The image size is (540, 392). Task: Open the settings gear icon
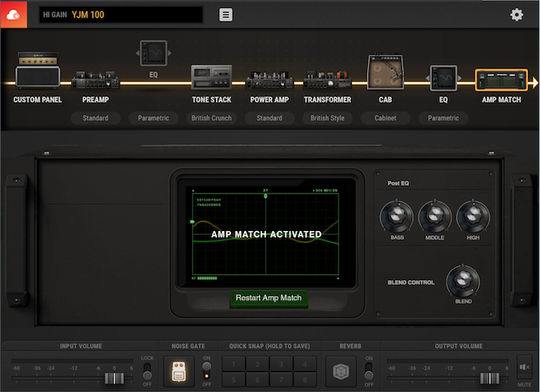point(516,15)
